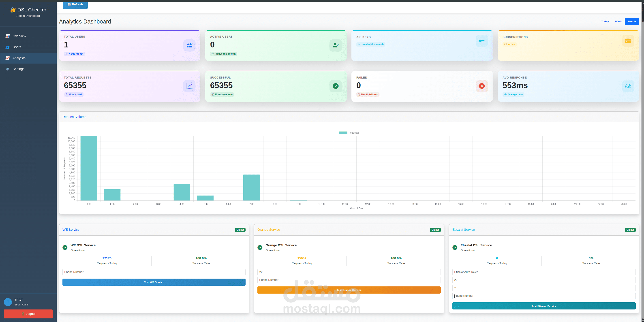Viewport: 644px width, 322px height.
Task: Click the Subscriptions 'active' badge
Action: 509,45
